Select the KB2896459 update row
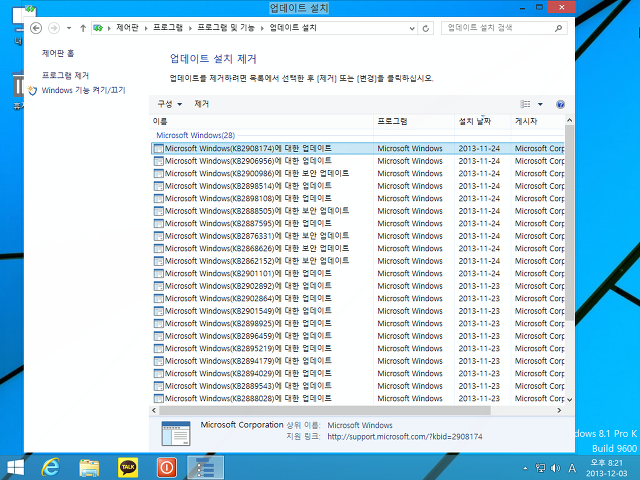Image resolution: width=640 pixels, height=480 pixels. (358, 336)
